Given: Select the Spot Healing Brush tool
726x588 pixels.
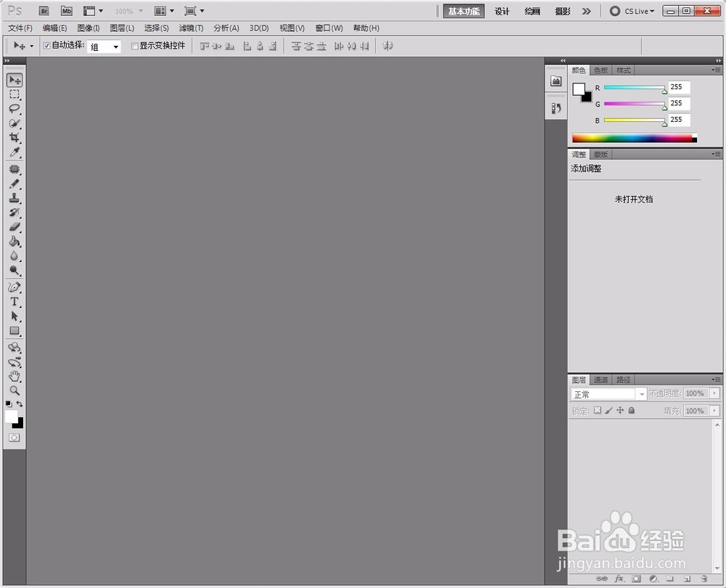Looking at the screenshot, I should [15, 169].
